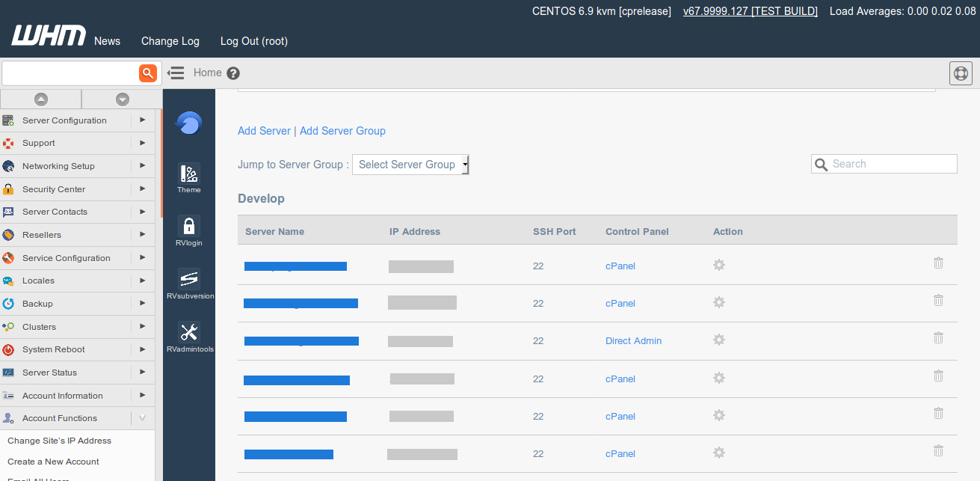Viewport: 980px width, 481px height.
Task: Click the Add Server Group link
Action: [342, 131]
